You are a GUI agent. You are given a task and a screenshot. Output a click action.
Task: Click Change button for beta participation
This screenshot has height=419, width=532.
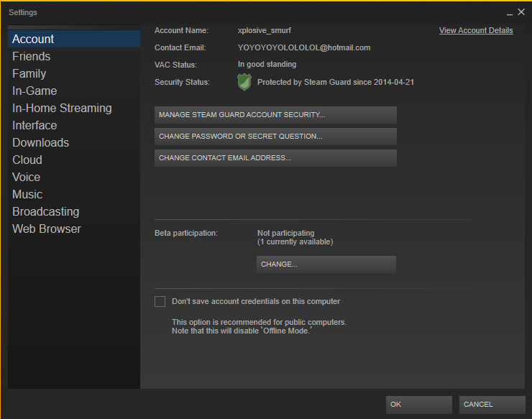click(x=326, y=264)
